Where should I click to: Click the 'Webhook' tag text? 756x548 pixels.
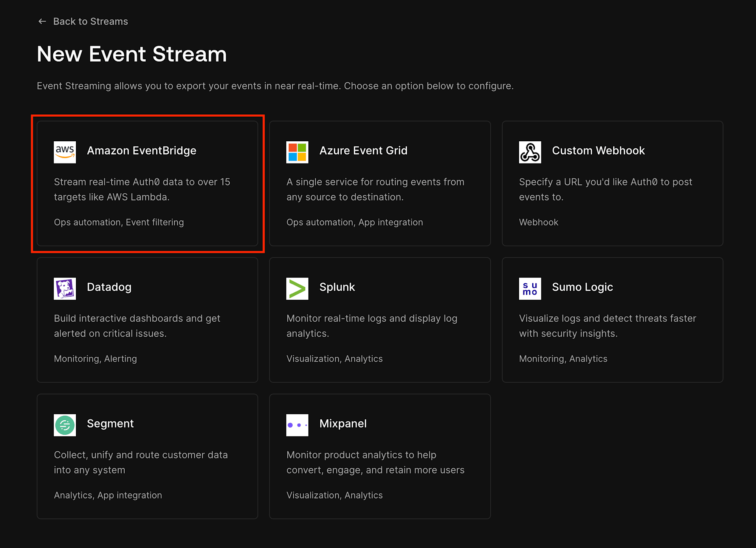pos(539,222)
